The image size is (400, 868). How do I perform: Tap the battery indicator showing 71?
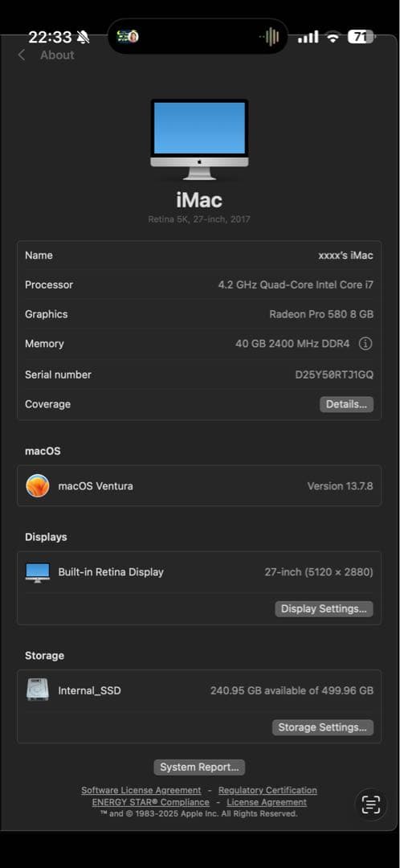[361, 37]
